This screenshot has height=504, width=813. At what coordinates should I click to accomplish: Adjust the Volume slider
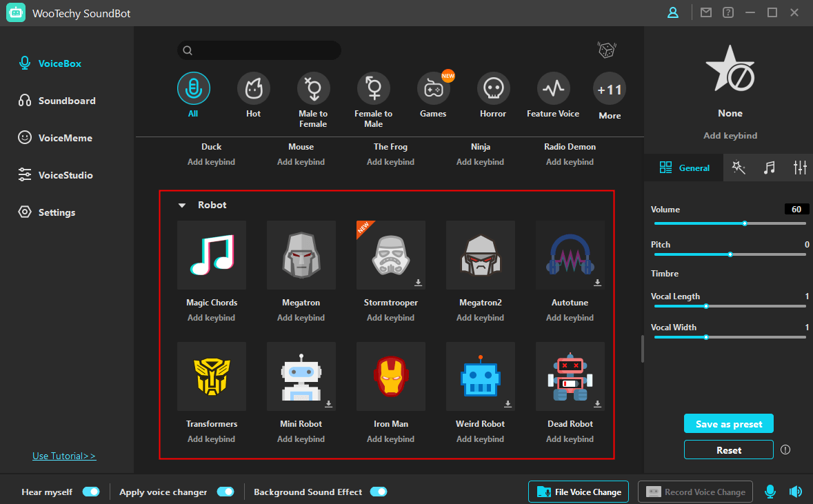point(730,223)
